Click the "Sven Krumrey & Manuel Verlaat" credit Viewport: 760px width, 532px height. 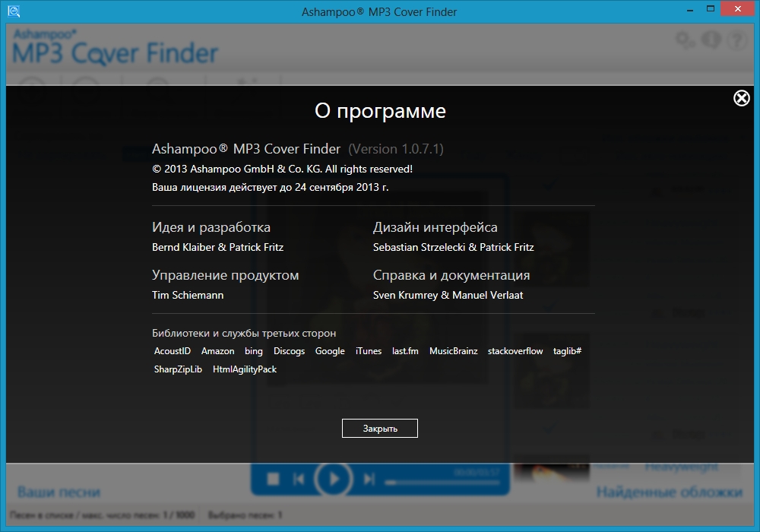point(448,295)
